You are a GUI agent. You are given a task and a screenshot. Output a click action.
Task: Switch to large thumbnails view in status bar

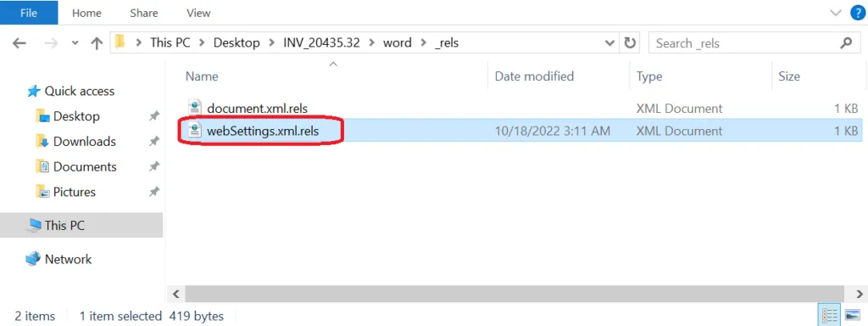[852, 316]
